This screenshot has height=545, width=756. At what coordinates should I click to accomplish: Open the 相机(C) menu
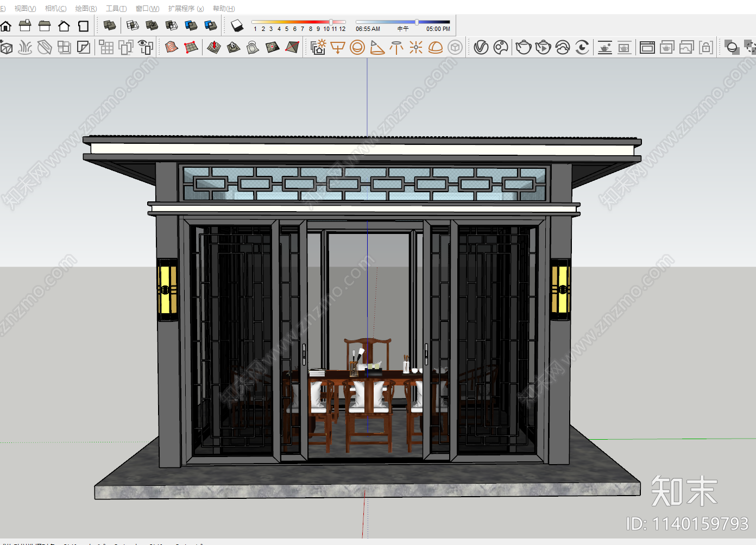[55, 9]
